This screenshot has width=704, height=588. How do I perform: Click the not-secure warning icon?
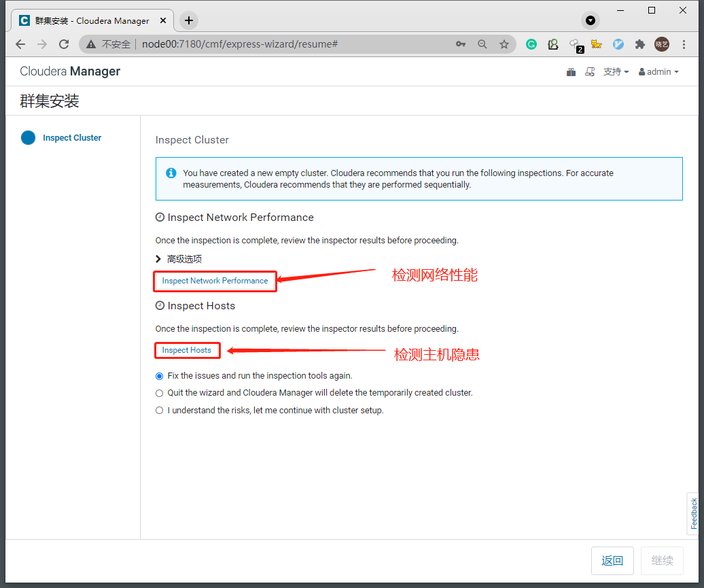pos(91,44)
